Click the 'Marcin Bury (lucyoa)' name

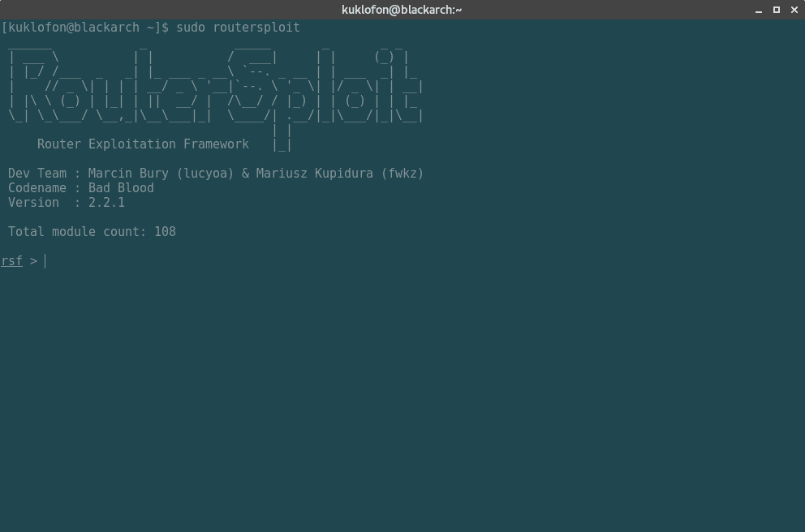tap(161, 174)
